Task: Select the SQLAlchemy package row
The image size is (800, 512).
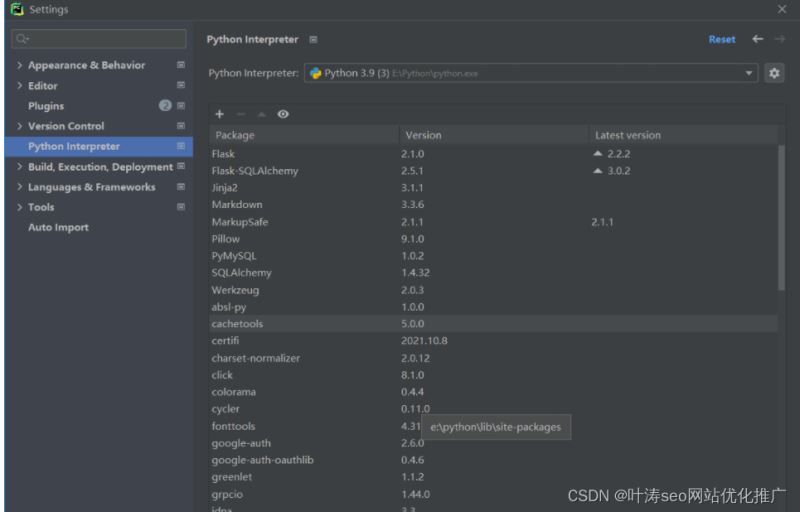Action: point(493,273)
